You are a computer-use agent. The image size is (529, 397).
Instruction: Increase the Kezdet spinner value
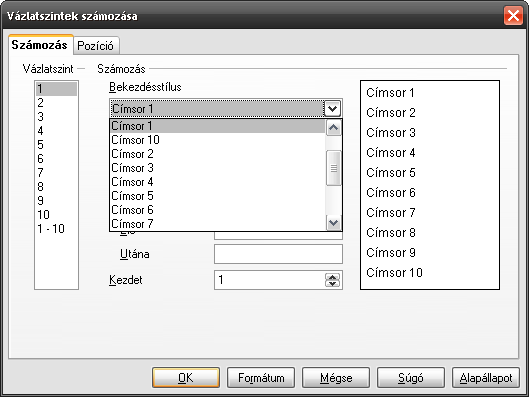click(x=333, y=277)
